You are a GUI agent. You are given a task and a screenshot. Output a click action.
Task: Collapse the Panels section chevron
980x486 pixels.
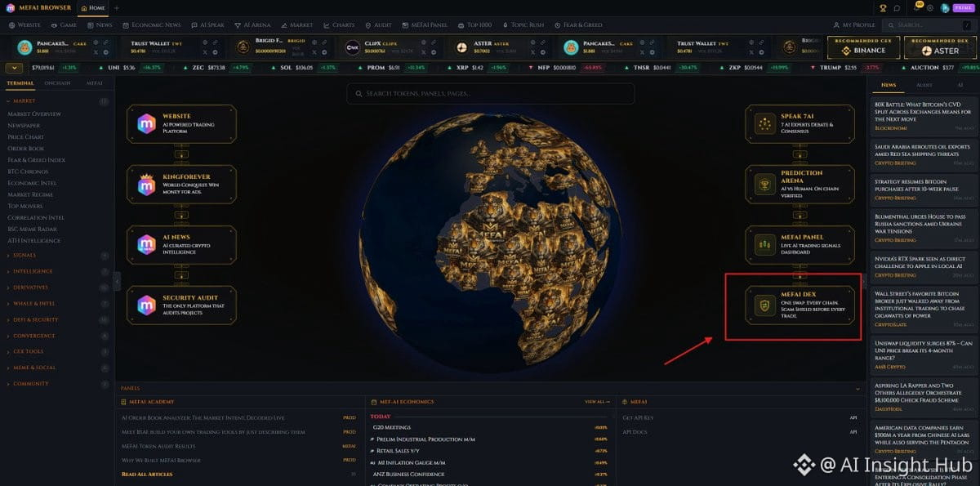pyautogui.click(x=857, y=389)
